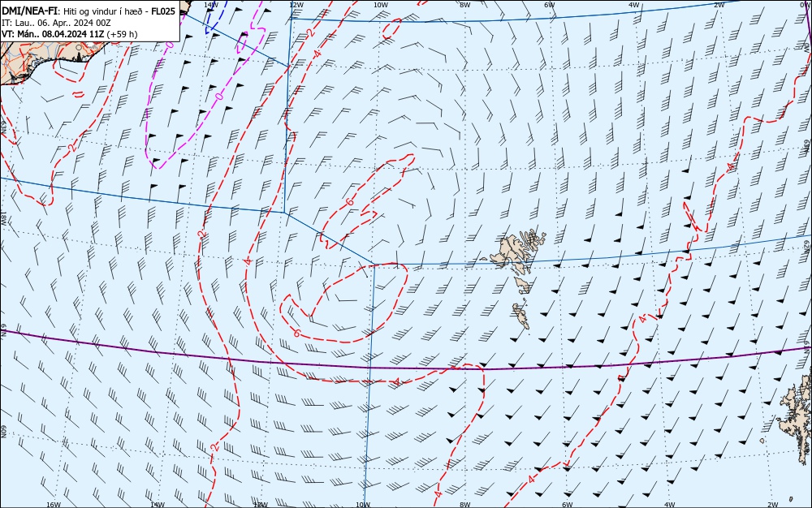This screenshot has height=508, width=812.
Task: Click the 6 label on the elongated red contour
Action: click(351, 202)
